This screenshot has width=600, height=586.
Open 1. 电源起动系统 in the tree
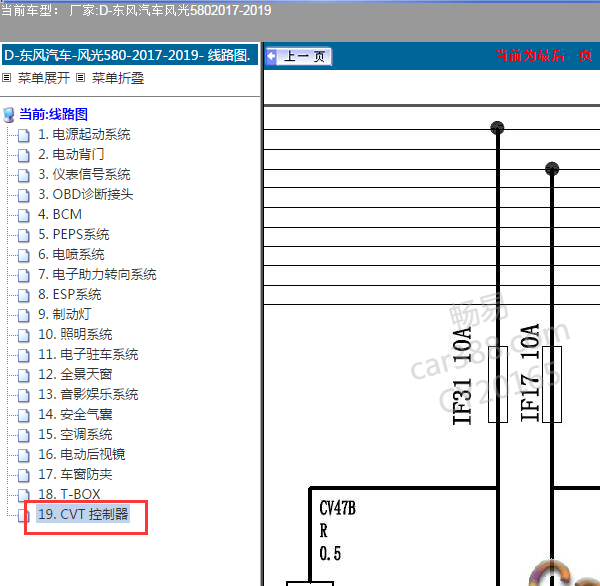[84, 134]
